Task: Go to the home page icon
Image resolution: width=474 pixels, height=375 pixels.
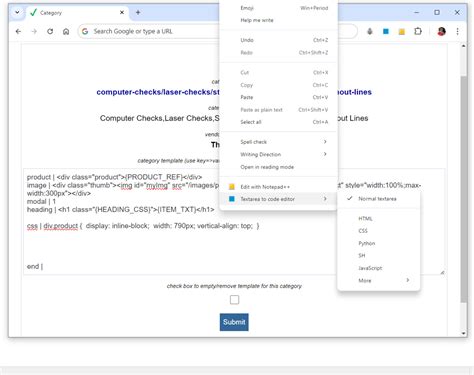Action: tap(66, 31)
